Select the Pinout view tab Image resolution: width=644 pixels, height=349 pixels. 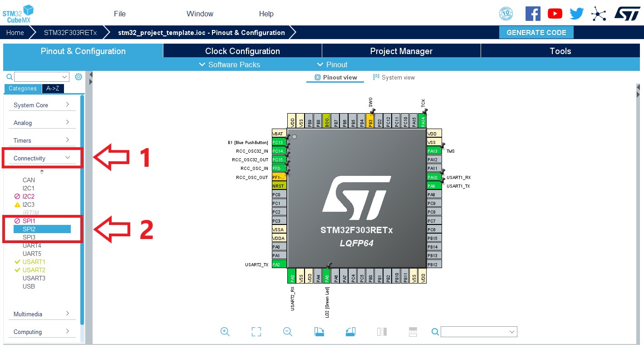click(336, 77)
